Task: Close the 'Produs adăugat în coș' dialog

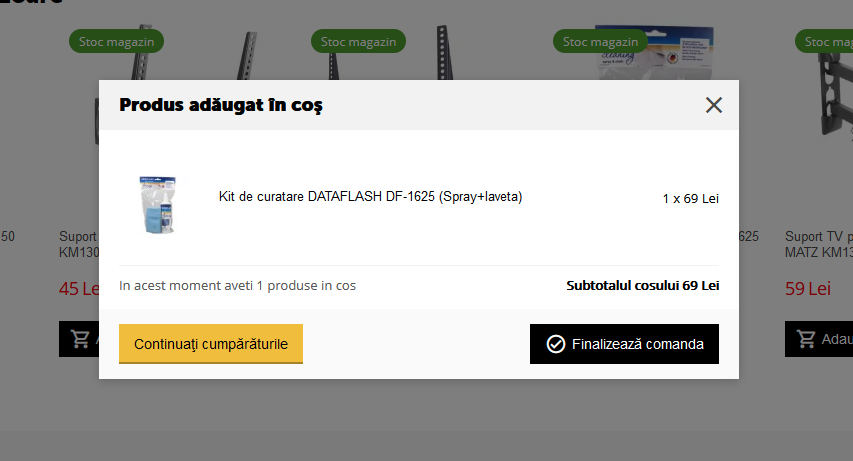Action: (714, 105)
